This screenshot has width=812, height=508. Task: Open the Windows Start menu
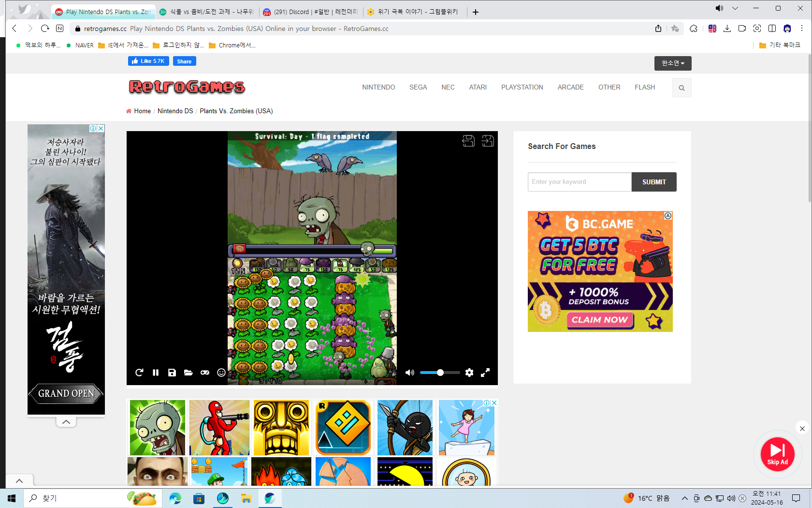[12, 498]
